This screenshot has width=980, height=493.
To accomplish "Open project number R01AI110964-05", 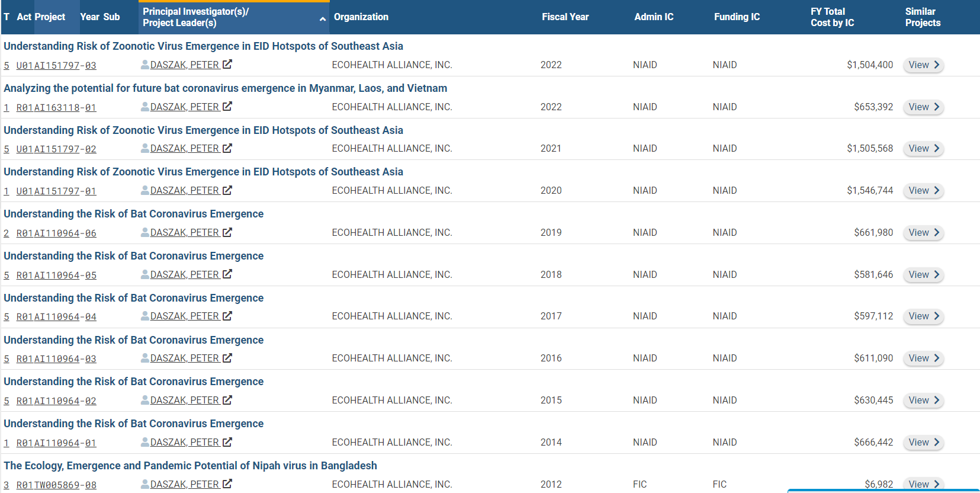I will (56, 276).
